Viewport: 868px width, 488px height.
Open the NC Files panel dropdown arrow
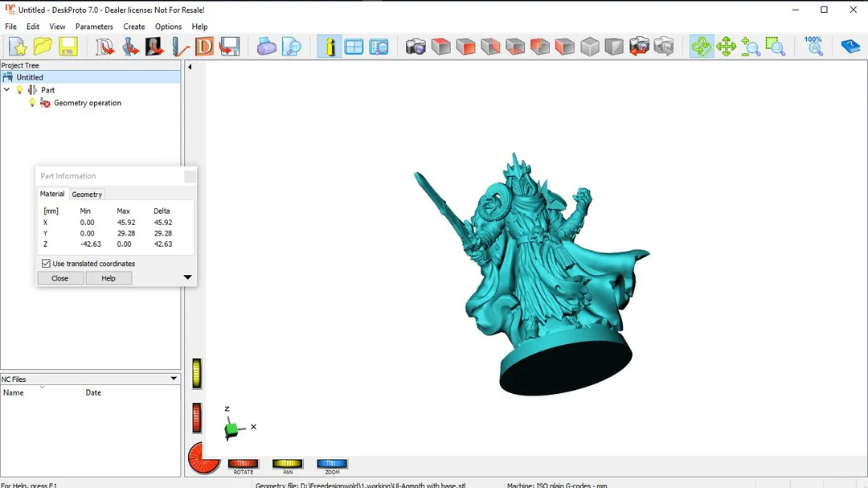pos(174,379)
